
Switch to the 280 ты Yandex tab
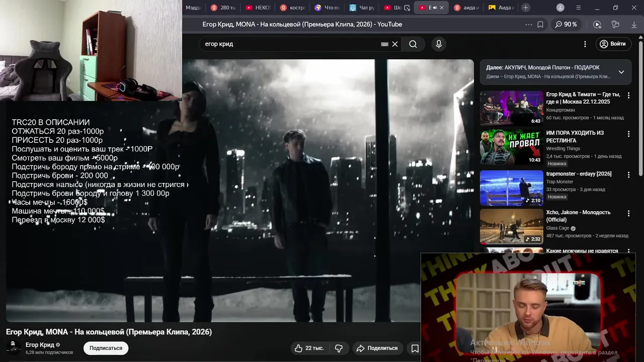223,8
